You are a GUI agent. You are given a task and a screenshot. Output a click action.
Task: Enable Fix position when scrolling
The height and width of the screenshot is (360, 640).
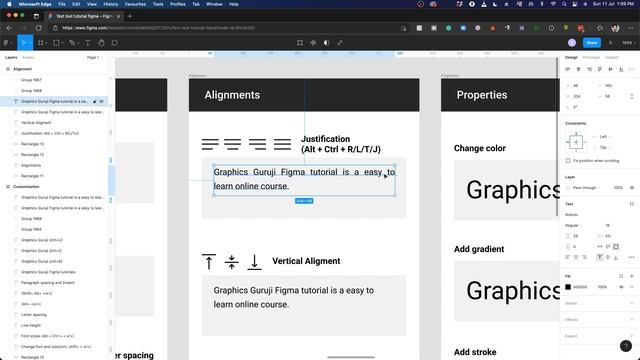point(568,161)
